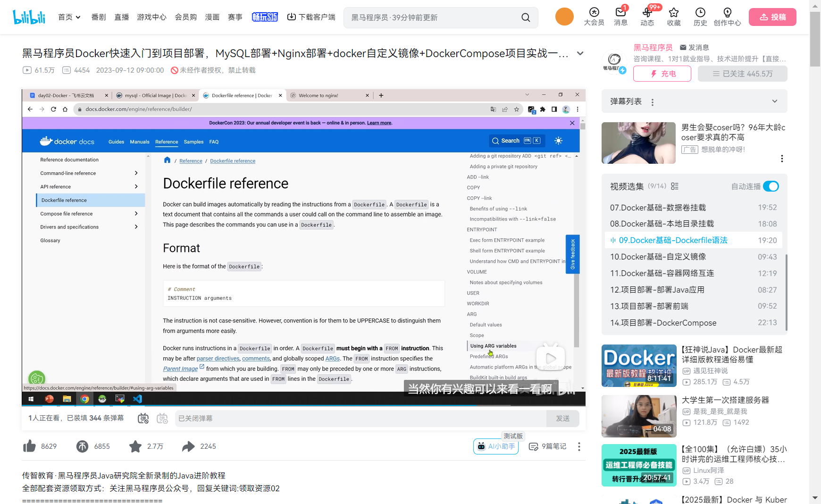Open the Reference tab in Docker docs
Viewport: 821px width, 504px height.
coord(167,142)
